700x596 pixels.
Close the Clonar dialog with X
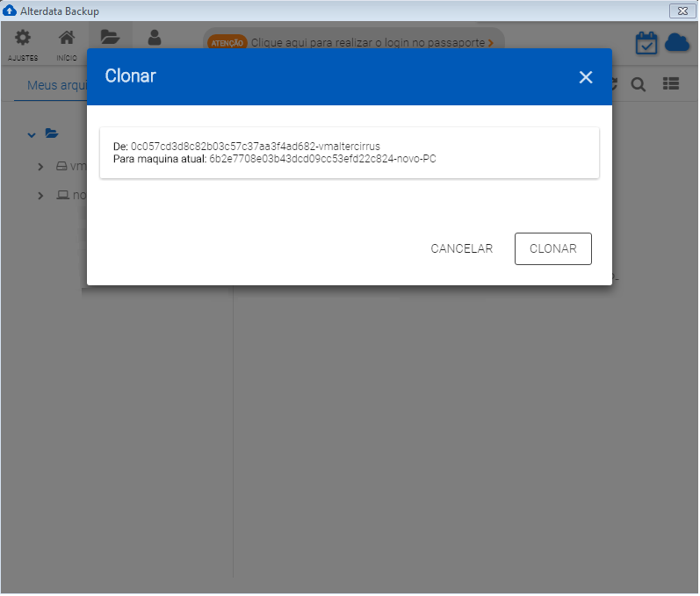point(586,77)
